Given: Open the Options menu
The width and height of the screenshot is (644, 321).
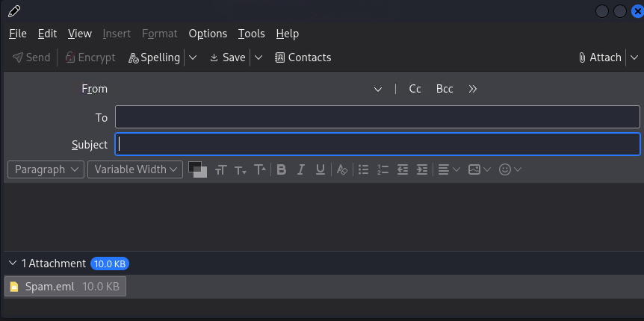Looking at the screenshot, I should [208, 34].
